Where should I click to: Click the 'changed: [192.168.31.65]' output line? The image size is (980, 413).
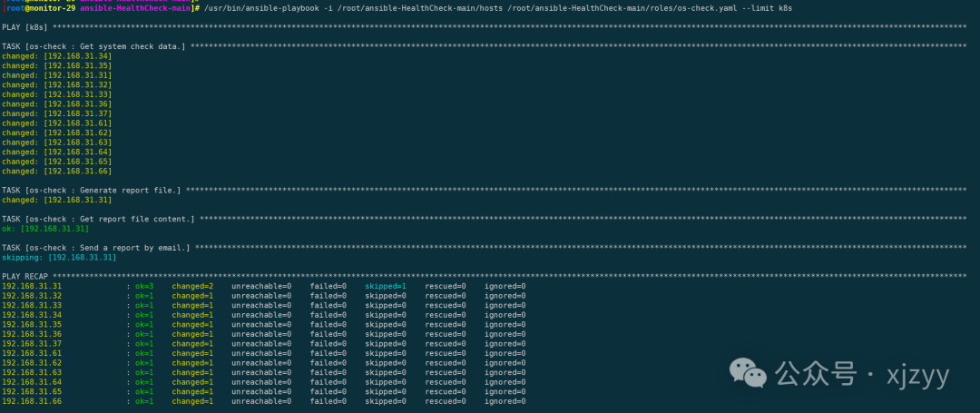(x=57, y=162)
